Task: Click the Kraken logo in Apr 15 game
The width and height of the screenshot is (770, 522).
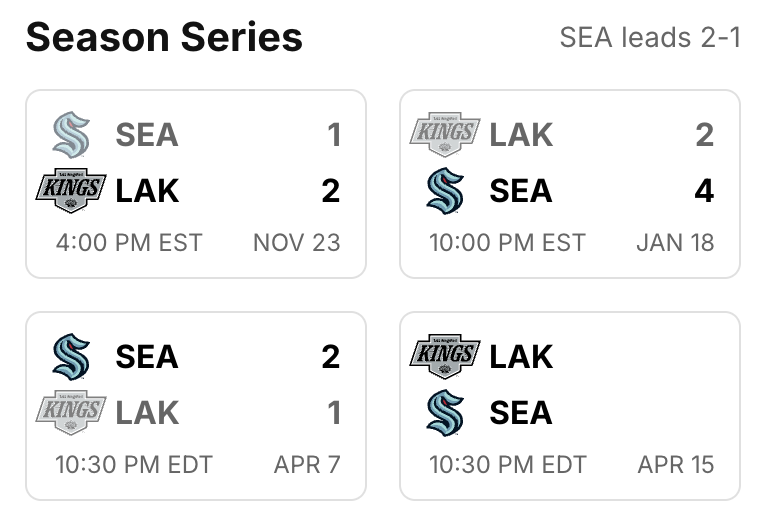Action: tap(445, 412)
